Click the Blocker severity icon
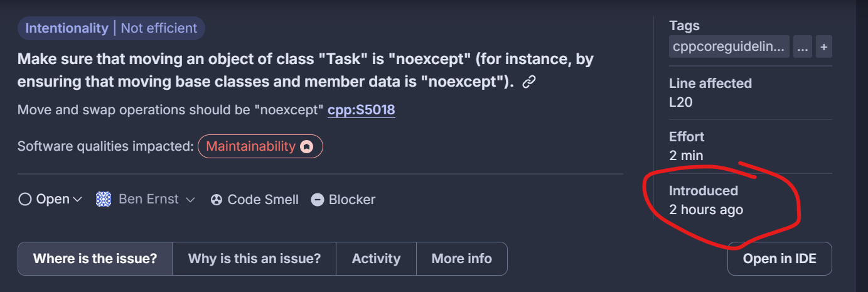 [318, 200]
